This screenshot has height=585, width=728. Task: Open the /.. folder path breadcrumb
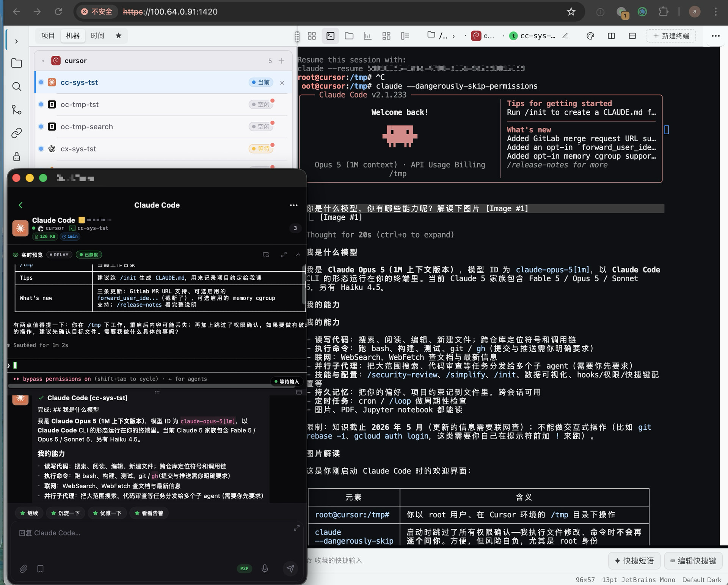click(437, 36)
